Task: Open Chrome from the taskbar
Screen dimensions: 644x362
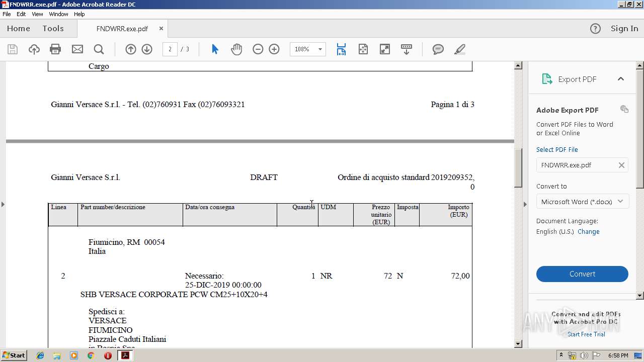Action: (91, 355)
